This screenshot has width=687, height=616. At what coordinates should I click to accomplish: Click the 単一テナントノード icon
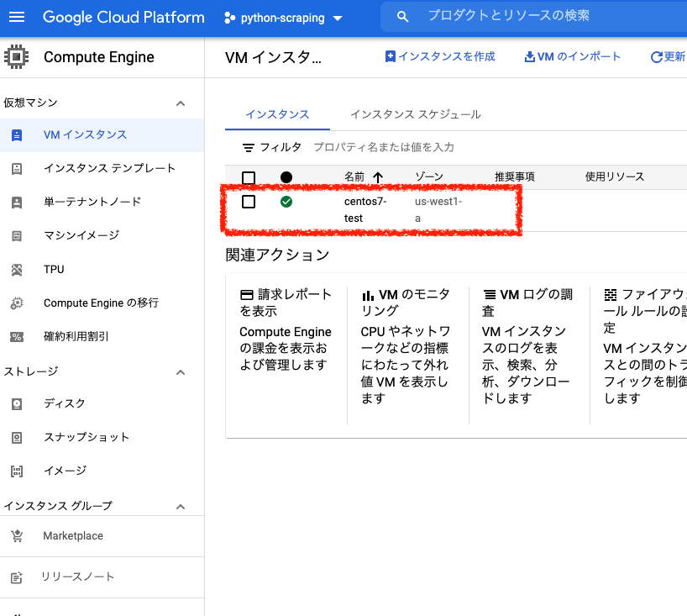pos(17,203)
